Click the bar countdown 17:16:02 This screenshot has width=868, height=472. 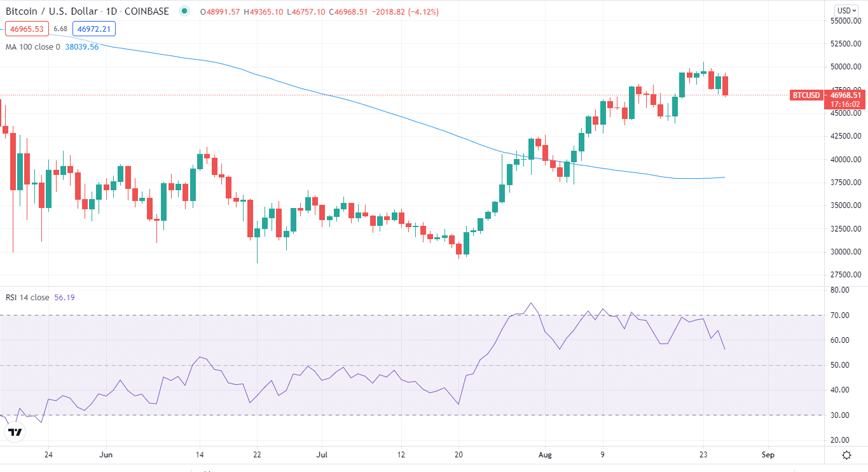(x=845, y=104)
